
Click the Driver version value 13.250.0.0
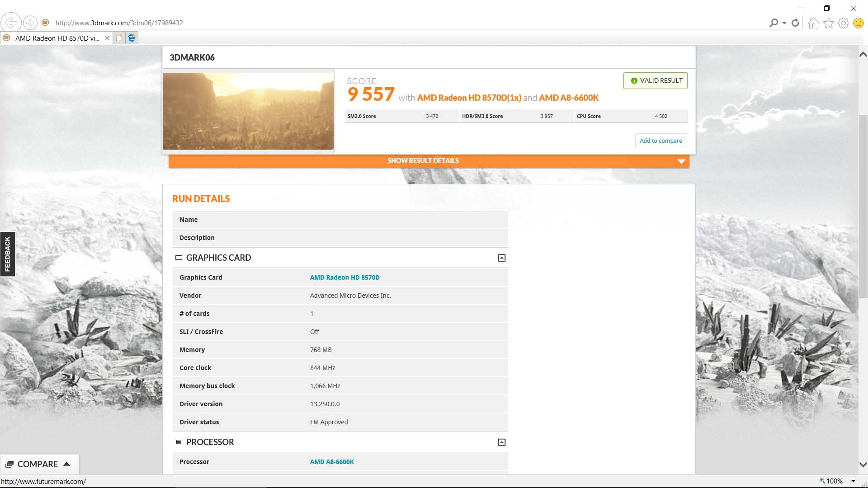(x=325, y=404)
